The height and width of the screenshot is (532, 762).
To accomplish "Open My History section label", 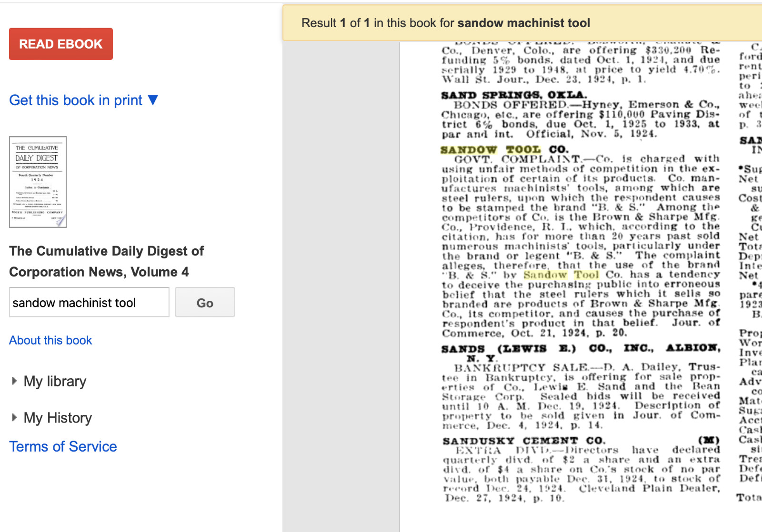I will point(58,418).
